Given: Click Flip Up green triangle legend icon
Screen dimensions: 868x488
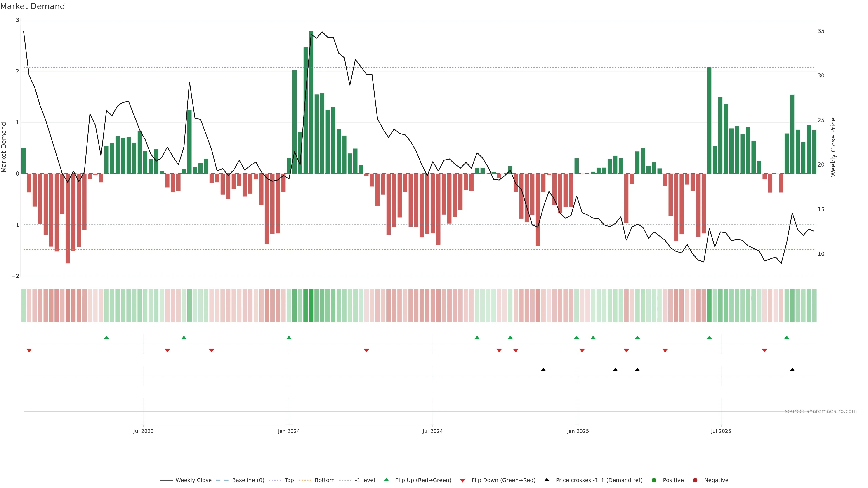Looking at the screenshot, I should (386, 480).
